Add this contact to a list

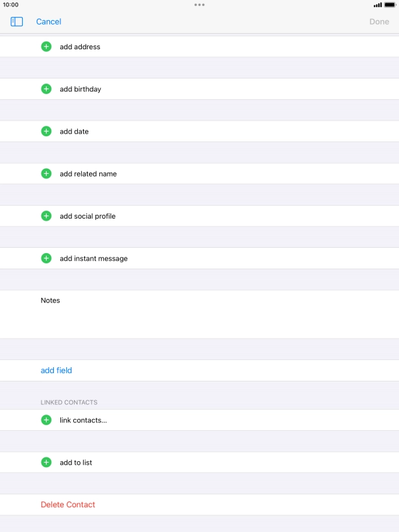click(x=75, y=462)
